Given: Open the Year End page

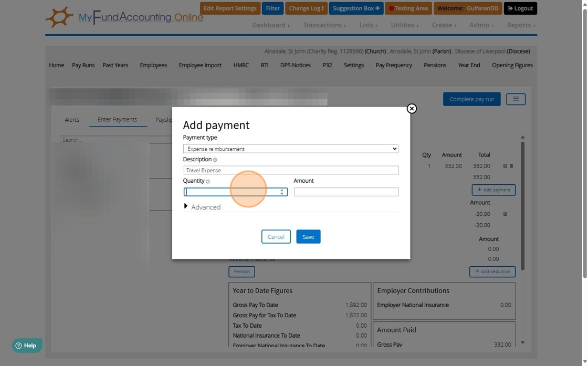Looking at the screenshot, I should [x=469, y=65].
